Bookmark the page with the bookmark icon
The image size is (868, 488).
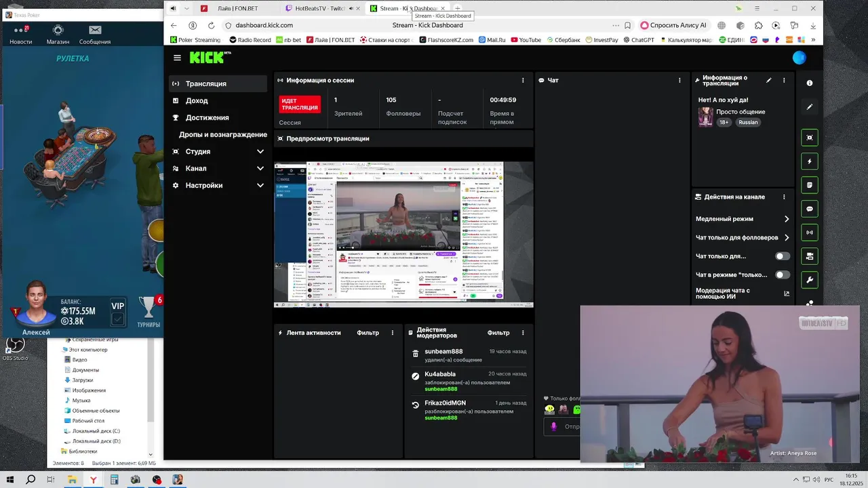point(627,25)
